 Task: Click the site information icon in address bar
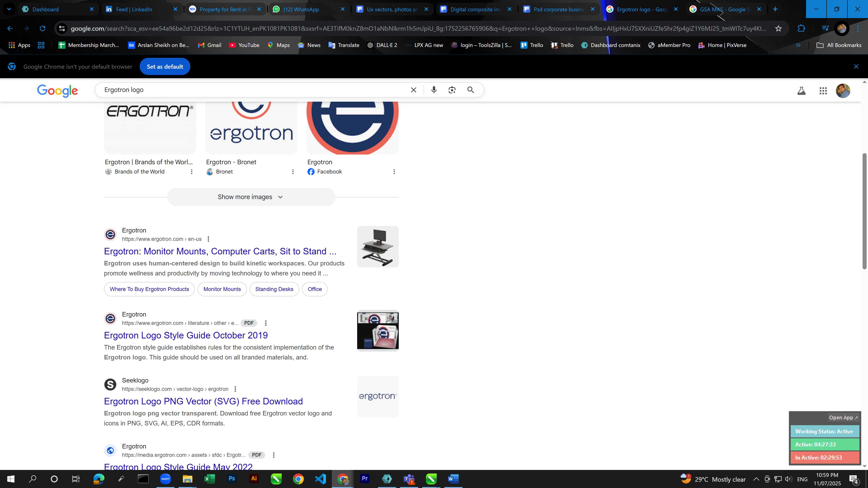click(x=62, y=29)
